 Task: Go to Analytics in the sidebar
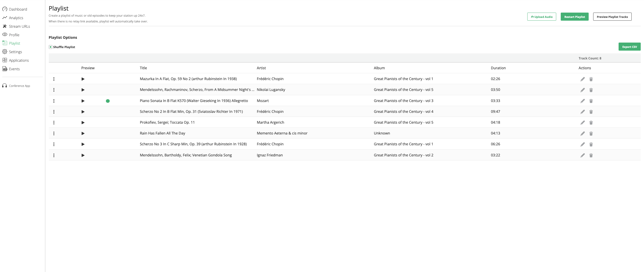coord(16,18)
